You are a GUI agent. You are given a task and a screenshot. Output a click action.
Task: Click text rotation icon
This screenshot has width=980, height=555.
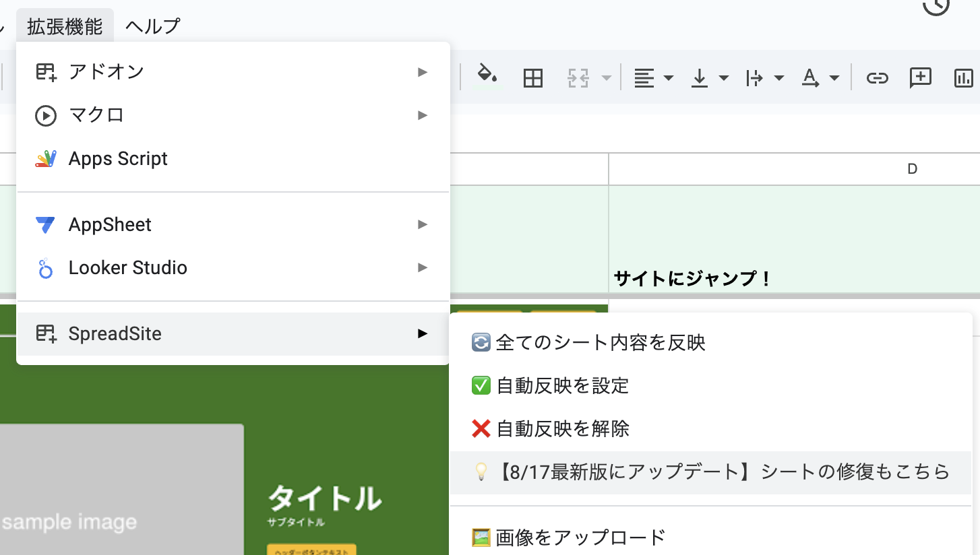pyautogui.click(x=810, y=78)
